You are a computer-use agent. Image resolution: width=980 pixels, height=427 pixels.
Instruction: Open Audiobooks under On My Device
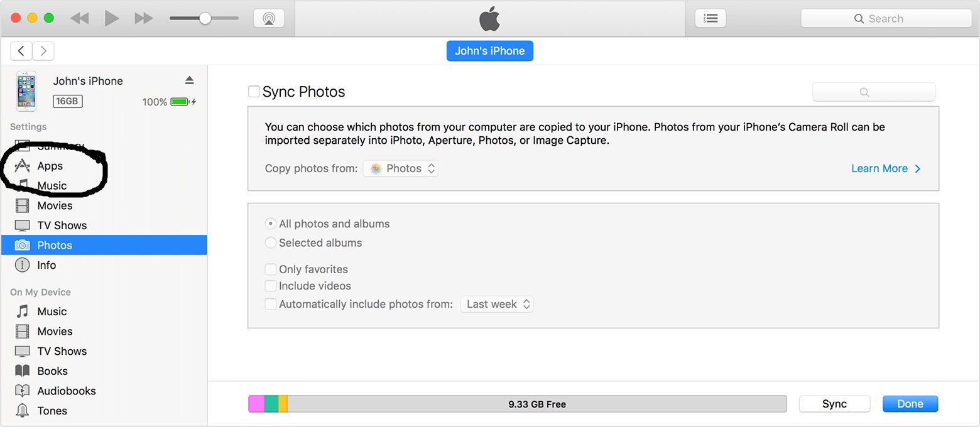(x=66, y=391)
